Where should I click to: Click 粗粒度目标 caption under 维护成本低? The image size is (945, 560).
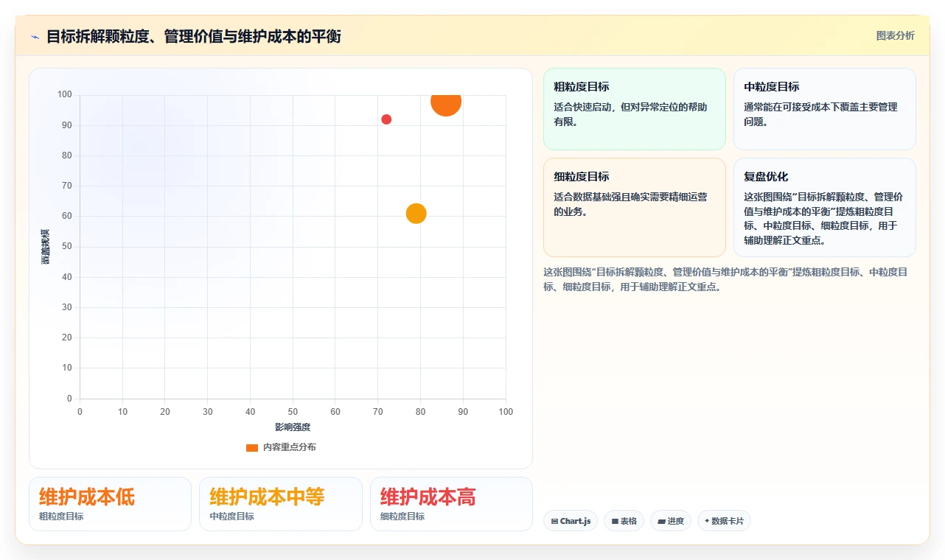[61, 517]
